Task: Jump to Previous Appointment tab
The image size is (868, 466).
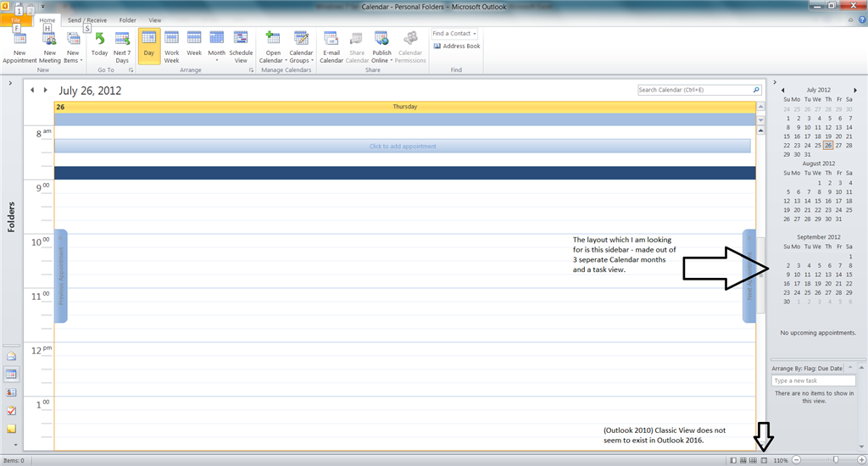Action: pos(61,275)
